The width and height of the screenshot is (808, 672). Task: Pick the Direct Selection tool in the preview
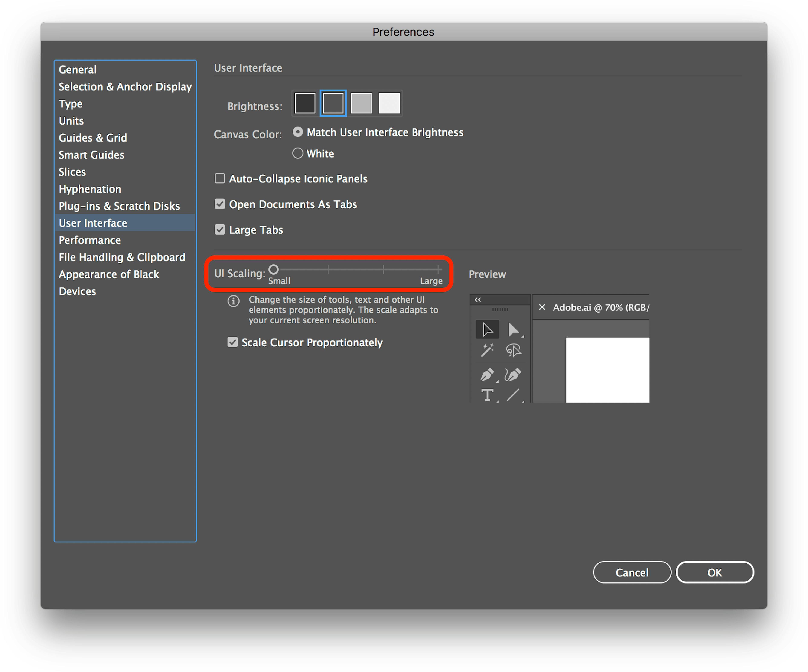pyautogui.click(x=514, y=329)
